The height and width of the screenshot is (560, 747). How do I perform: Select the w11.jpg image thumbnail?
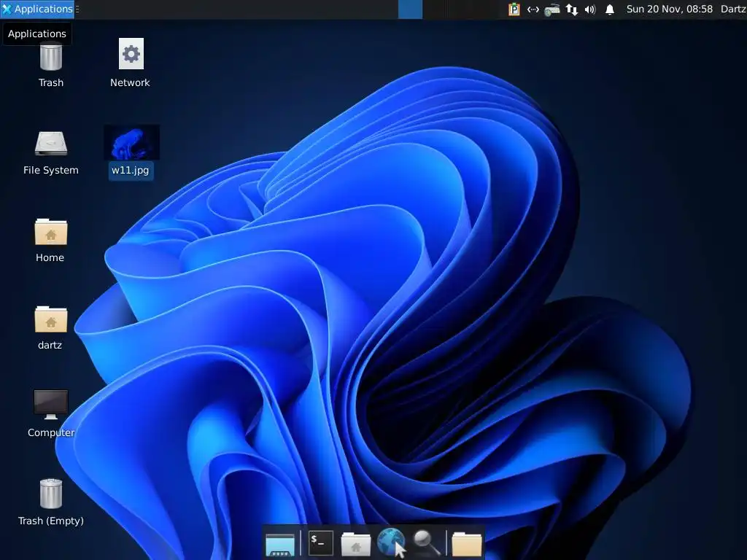pyautogui.click(x=131, y=142)
